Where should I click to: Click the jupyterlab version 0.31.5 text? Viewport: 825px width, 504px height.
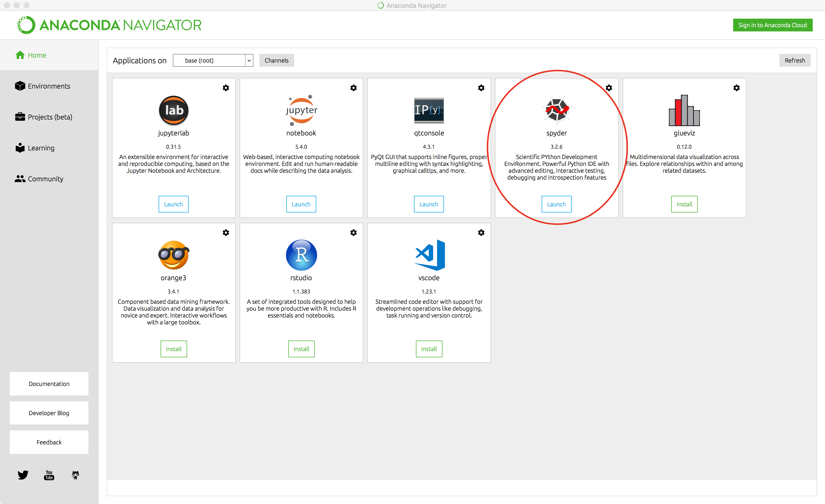pyautogui.click(x=173, y=147)
